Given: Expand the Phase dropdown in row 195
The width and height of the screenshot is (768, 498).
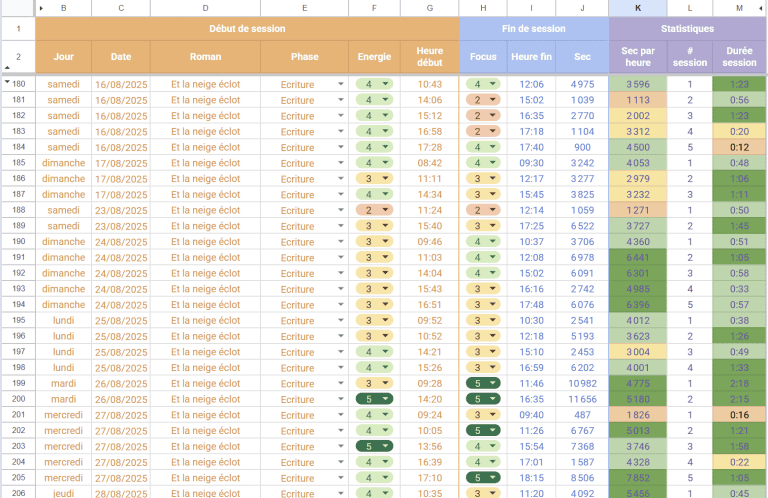Looking at the screenshot, I should 341,321.
